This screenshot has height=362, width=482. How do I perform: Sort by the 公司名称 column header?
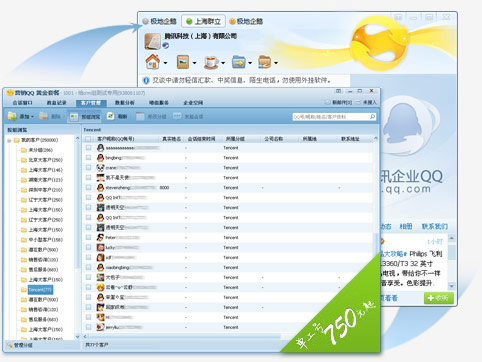pos(274,139)
